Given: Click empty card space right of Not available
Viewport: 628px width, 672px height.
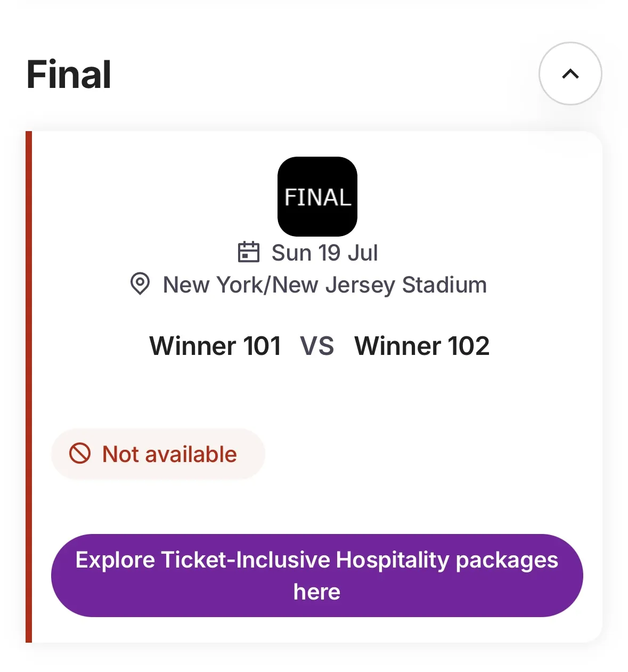Looking at the screenshot, I should (426, 455).
